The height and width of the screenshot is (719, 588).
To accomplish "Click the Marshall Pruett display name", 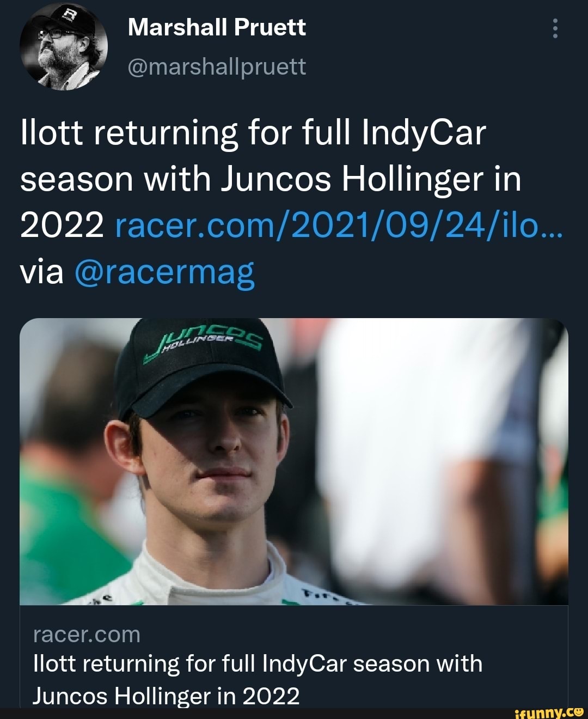I will pyautogui.click(x=217, y=27).
